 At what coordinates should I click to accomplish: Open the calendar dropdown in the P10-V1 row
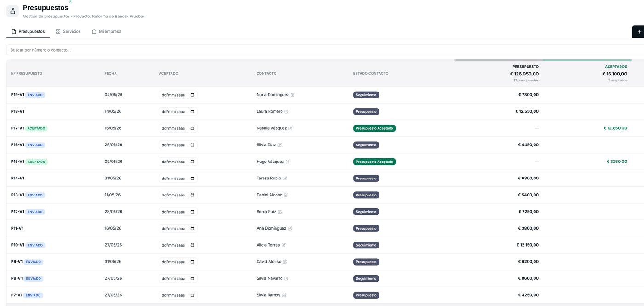click(192, 245)
